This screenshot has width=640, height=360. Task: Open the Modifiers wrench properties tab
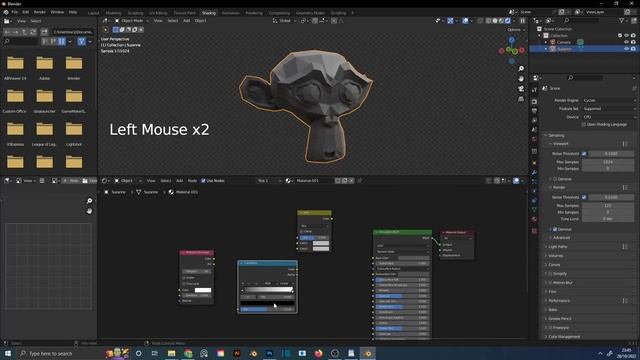tap(534, 172)
